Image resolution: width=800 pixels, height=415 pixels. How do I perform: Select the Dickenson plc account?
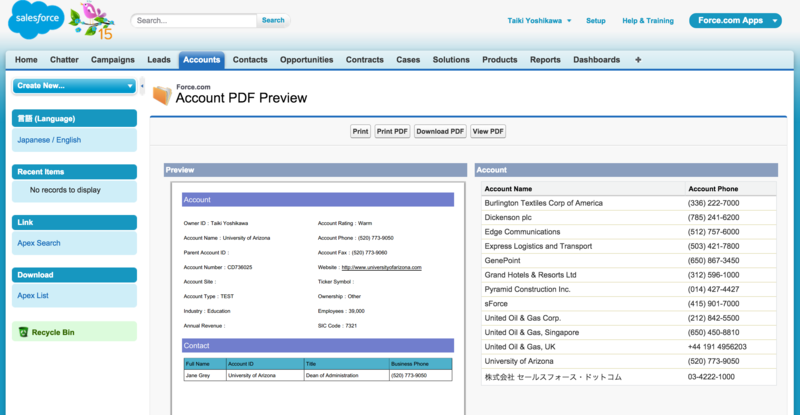(x=508, y=217)
